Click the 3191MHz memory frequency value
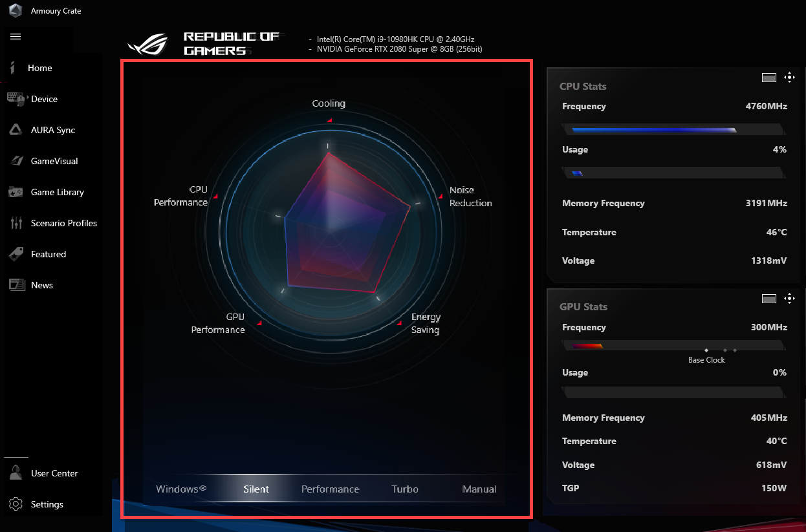806x532 pixels. click(767, 203)
